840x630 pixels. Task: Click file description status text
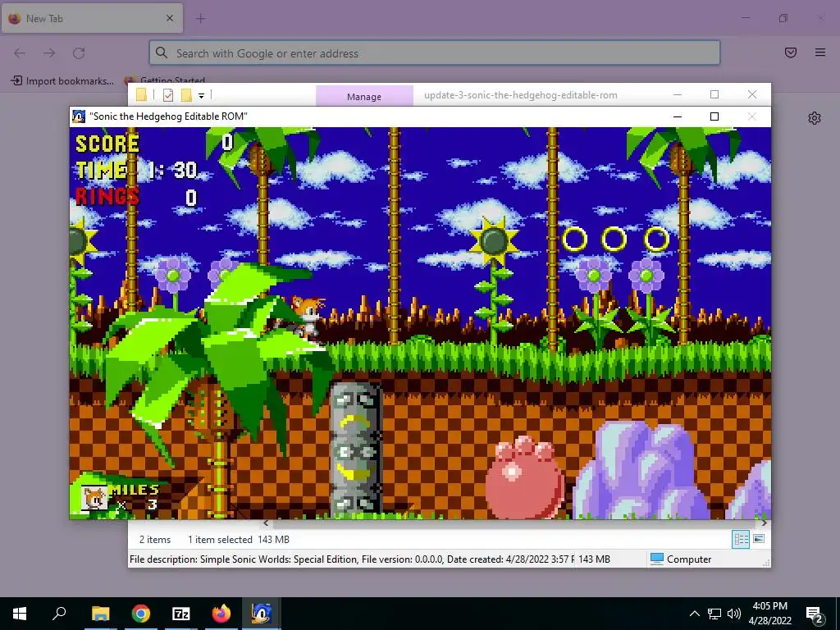tap(351, 559)
